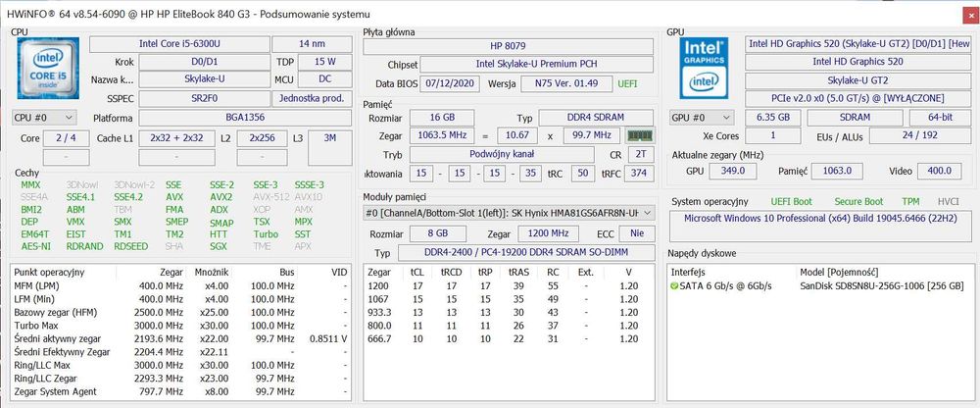Click the 2 / 4 core count field

[65, 138]
